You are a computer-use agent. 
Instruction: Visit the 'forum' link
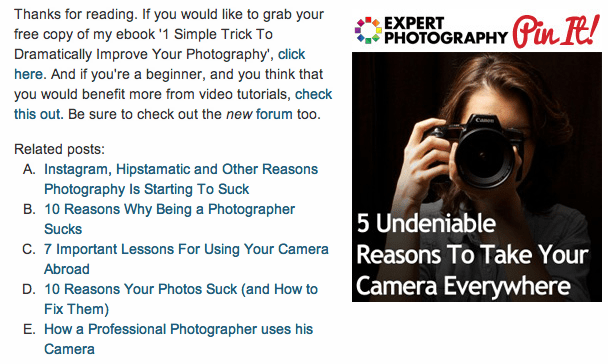pos(274,114)
